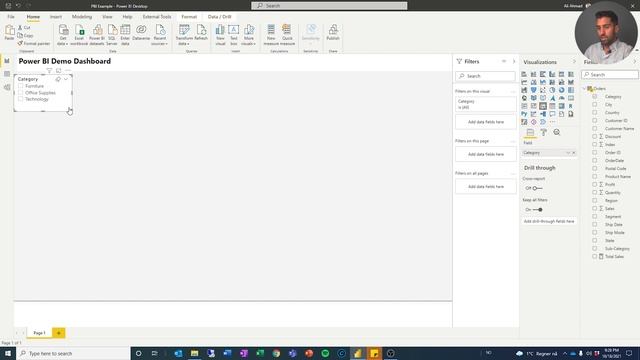The width and height of the screenshot is (640, 360).
Task: Choose the Slicer visualization icon
Action: coord(543,106)
